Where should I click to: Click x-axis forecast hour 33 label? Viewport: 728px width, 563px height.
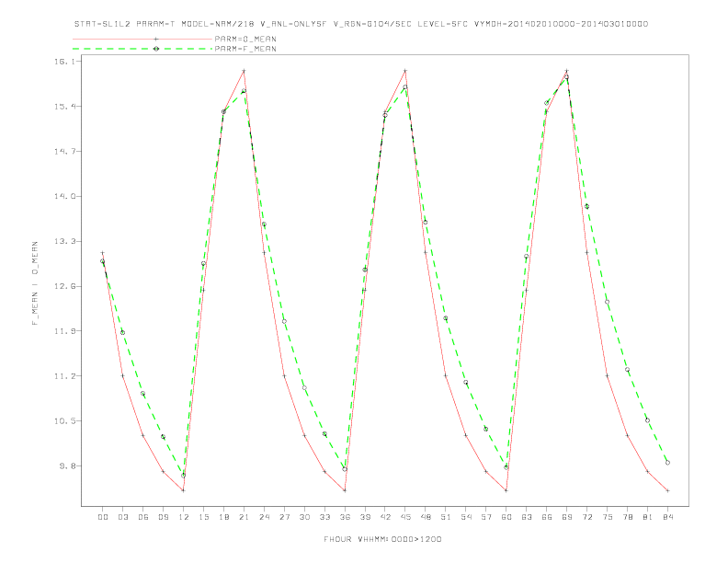[324, 517]
